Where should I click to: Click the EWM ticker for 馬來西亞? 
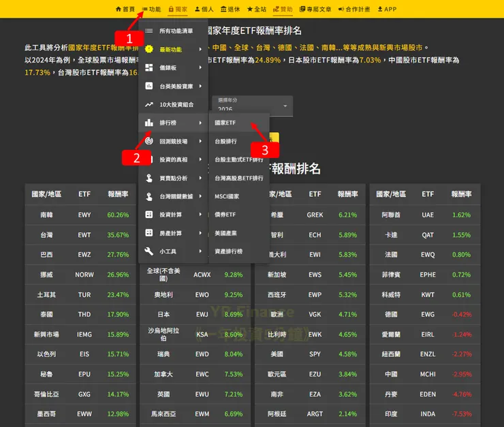[x=202, y=414]
